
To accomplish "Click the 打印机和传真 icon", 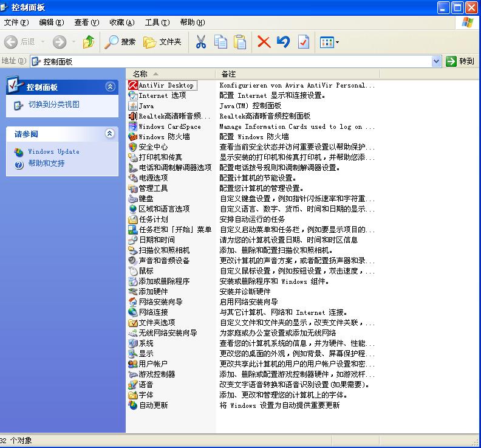I will (x=133, y=157).
